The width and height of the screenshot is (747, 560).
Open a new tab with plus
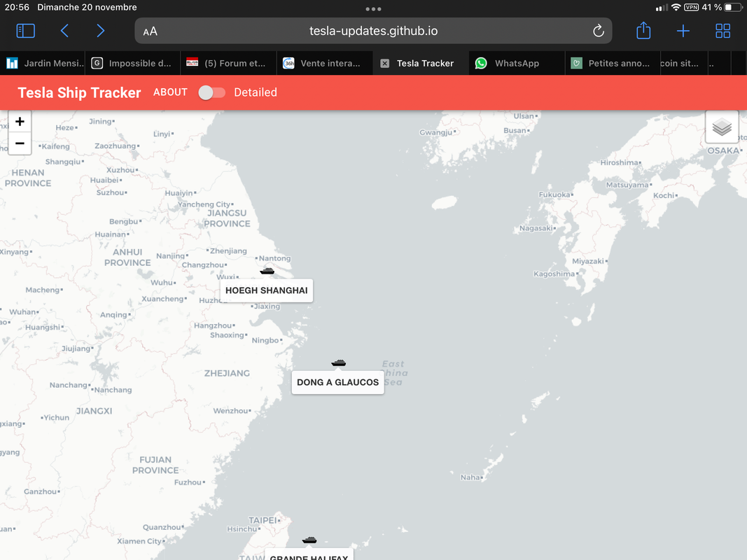tap(683, 31)
